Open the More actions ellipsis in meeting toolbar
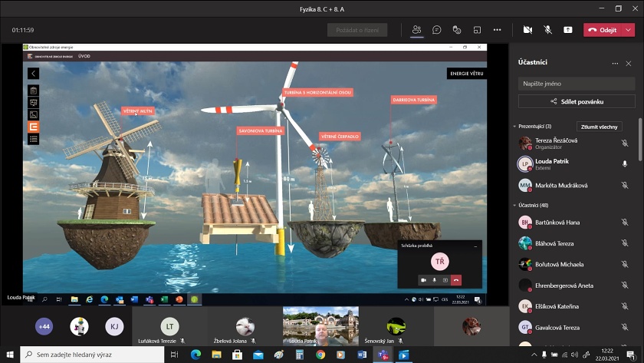Screen dimensions: 644x363 pos(497,30)
